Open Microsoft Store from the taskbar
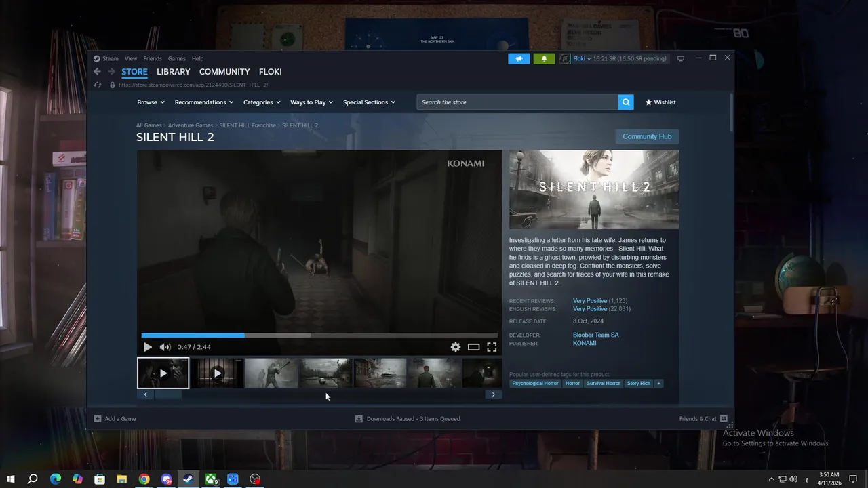Image resolution: width=868 pixels, height=488 pixels. [x=100, y=479]
